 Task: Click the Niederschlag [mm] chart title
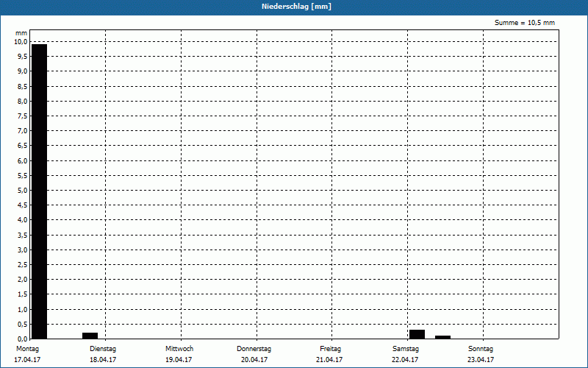point(296,7)
